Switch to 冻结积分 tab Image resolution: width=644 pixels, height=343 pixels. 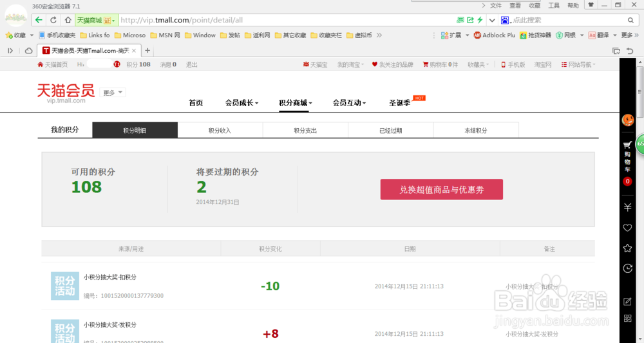(x=476, y=130)
